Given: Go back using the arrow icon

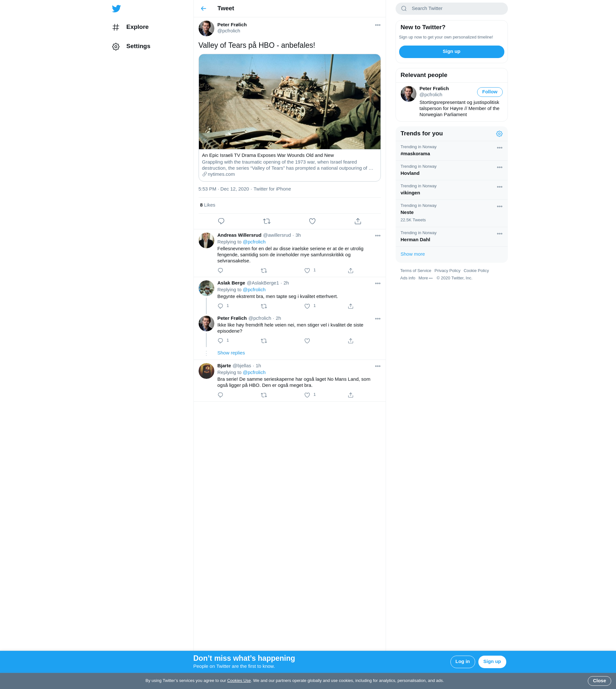Looking at the screenshot, I should click(203, 8).
